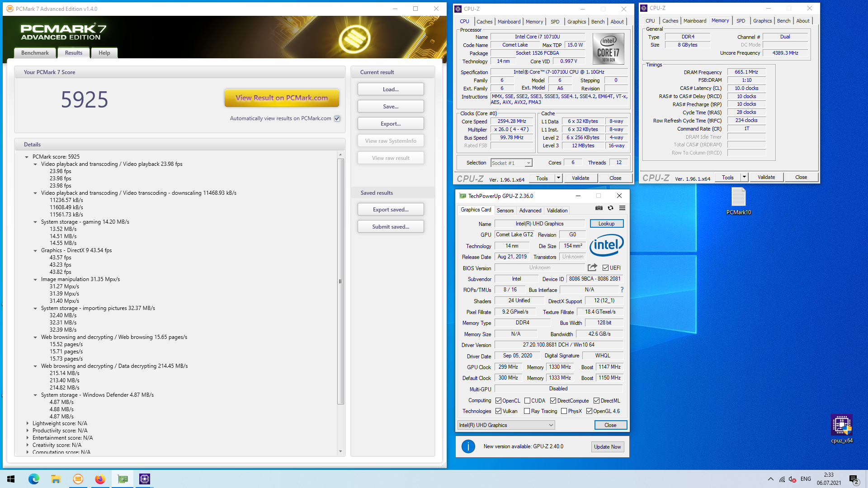Toggle the OpenCL checkbox
The image size is (868, 488).
(x=498, y=400)
